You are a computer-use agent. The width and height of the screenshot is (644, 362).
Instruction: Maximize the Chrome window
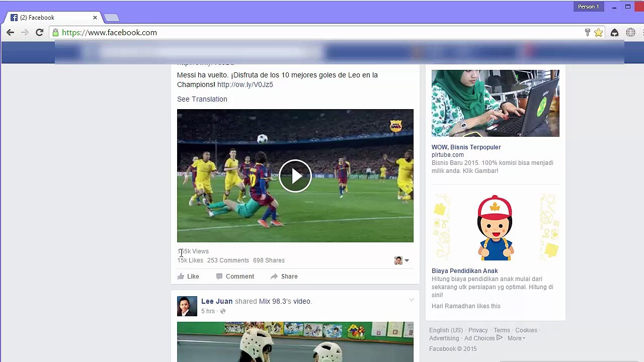(628, 7)
